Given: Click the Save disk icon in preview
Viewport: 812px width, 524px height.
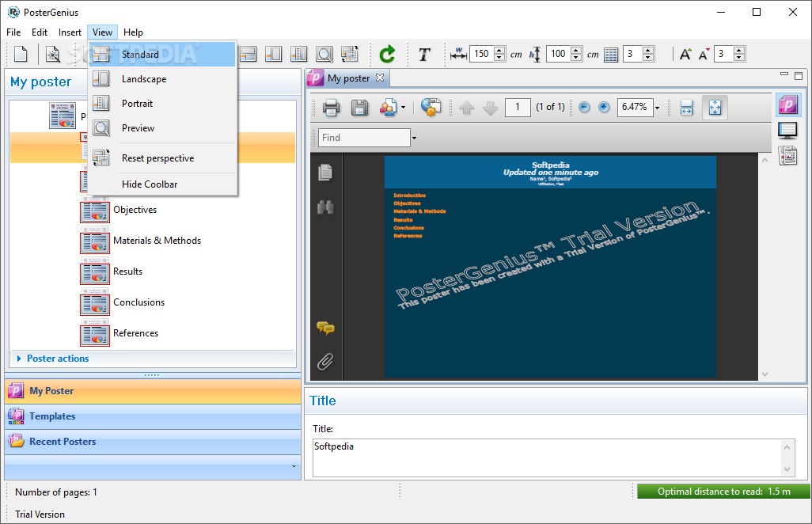Looking at the screenshot, I should coord(359,108).
